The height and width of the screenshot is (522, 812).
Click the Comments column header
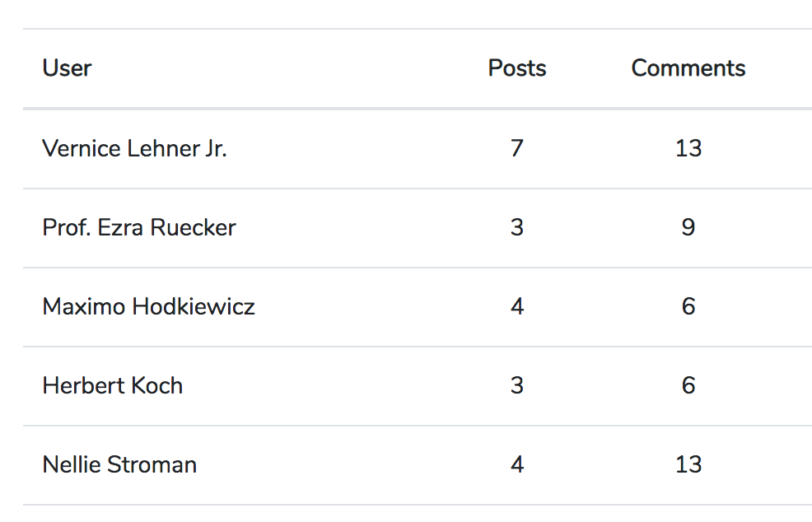(688, 68)
